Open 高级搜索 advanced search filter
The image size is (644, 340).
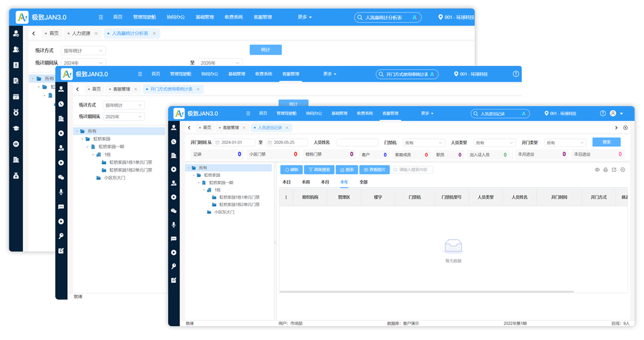point(319,170)
